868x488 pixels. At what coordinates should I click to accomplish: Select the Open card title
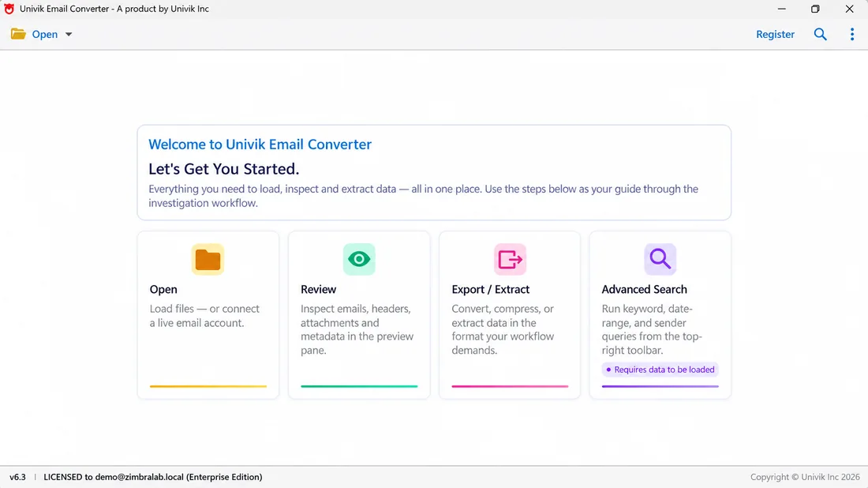click(163, 289)
